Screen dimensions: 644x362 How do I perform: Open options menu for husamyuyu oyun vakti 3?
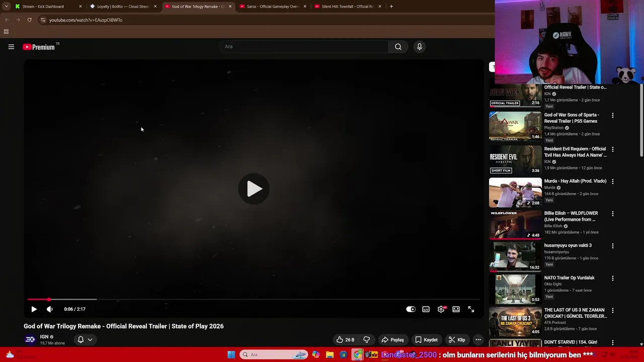(x=612, y=246)
